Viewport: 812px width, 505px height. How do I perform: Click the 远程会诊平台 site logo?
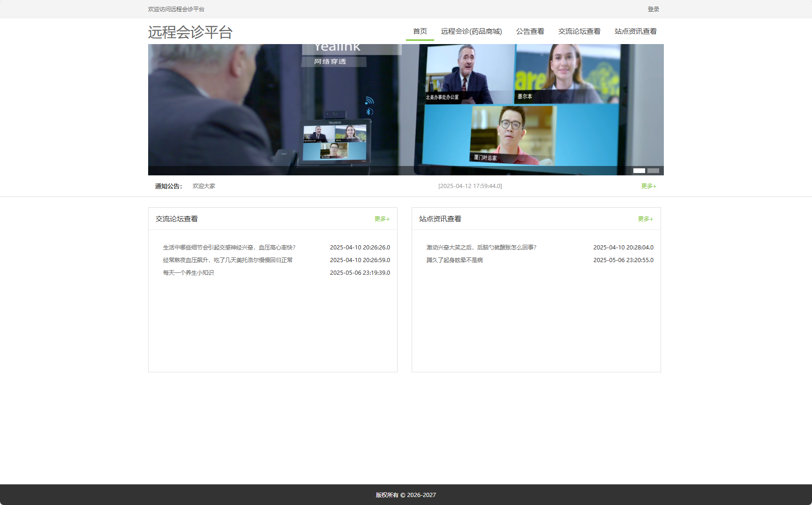[x=190, y=32]
